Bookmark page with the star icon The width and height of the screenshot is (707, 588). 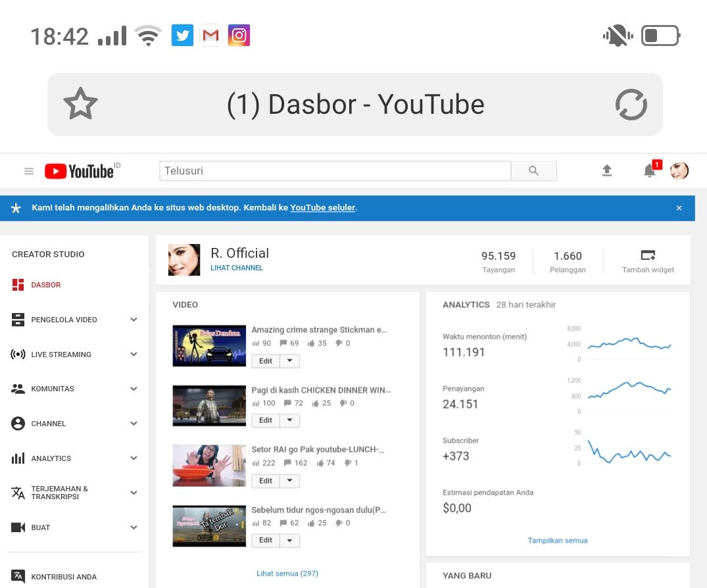80,104
